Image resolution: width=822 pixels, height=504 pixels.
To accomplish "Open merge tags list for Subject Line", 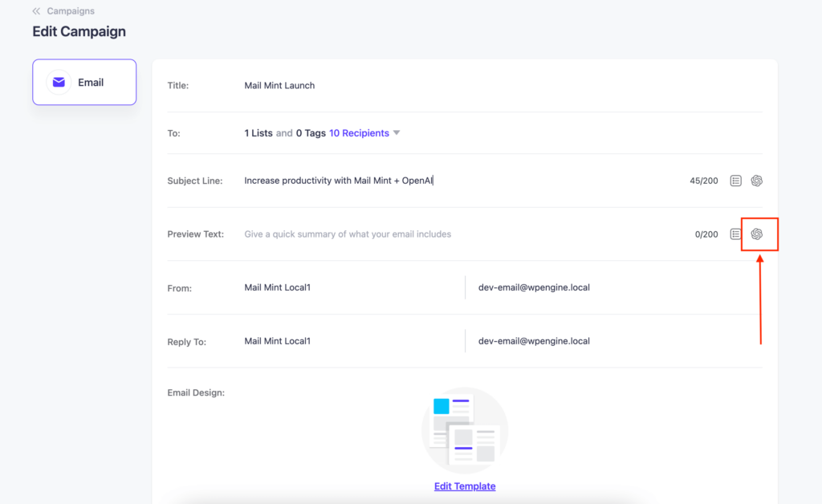I will (735, 181).
